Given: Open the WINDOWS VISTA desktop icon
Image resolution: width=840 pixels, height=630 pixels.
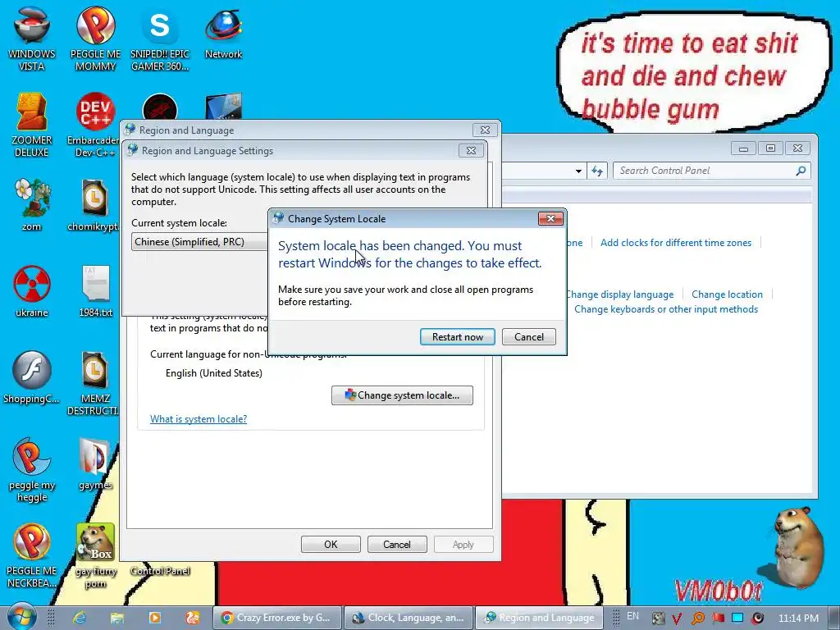Looking at the screenshot, I should point(32,38).
